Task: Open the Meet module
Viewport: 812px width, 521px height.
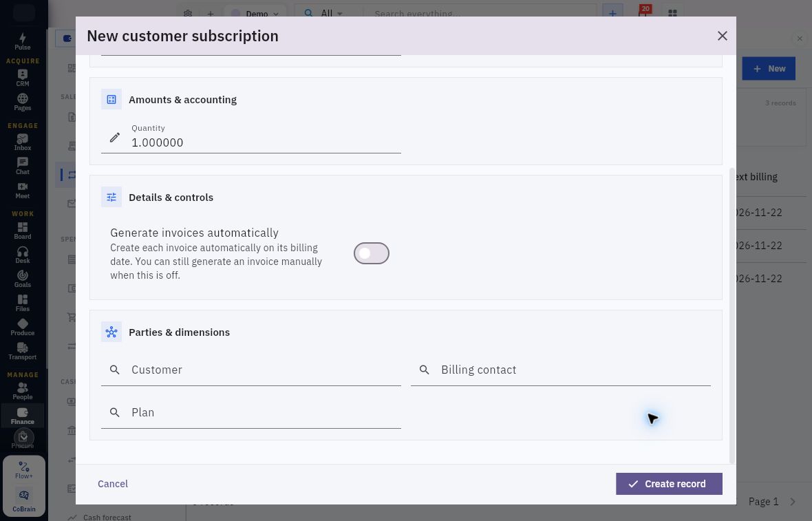Action: coord(22,190)
